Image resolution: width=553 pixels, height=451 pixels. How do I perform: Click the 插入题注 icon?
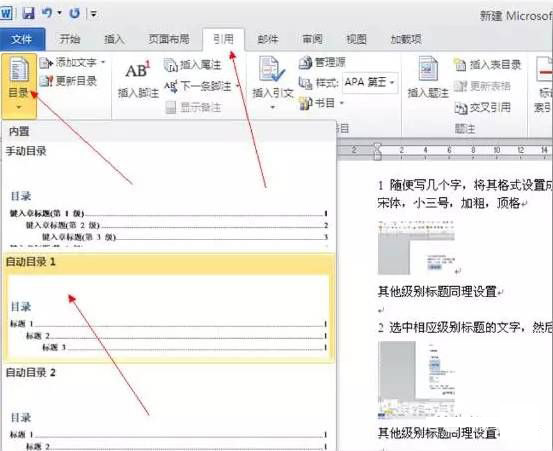point(428,69)
